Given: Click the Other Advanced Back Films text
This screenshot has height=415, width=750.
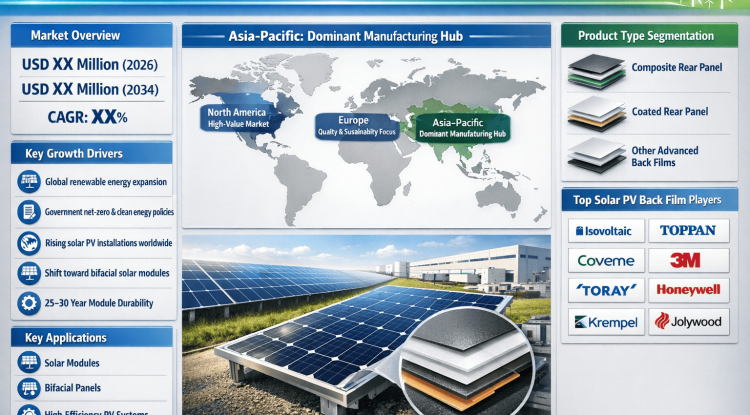Looking at the screenshot, I should 664,156.
